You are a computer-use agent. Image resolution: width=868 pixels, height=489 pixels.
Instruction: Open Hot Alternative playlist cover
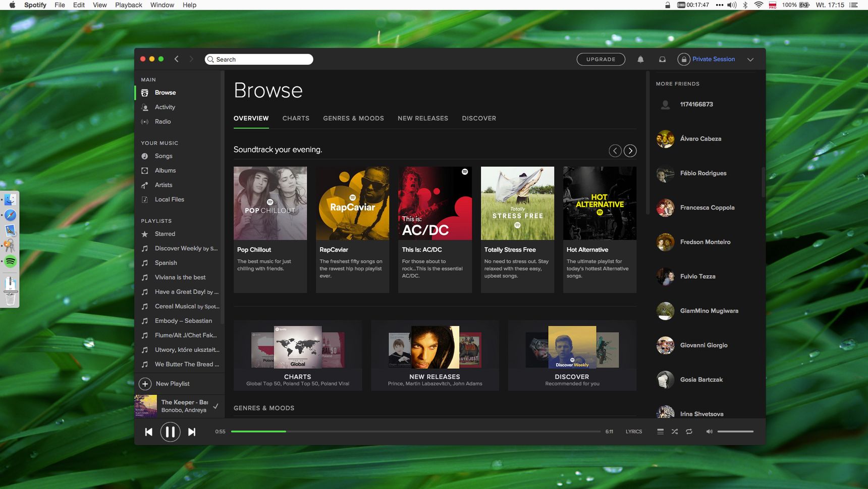pyautogui.click(x=600, y=203)
